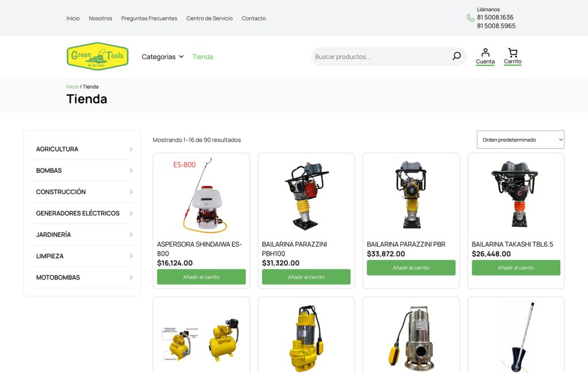
Task: Open the BAILARINA PARAZZINI PBH100 product image
Action: point(306,195)
